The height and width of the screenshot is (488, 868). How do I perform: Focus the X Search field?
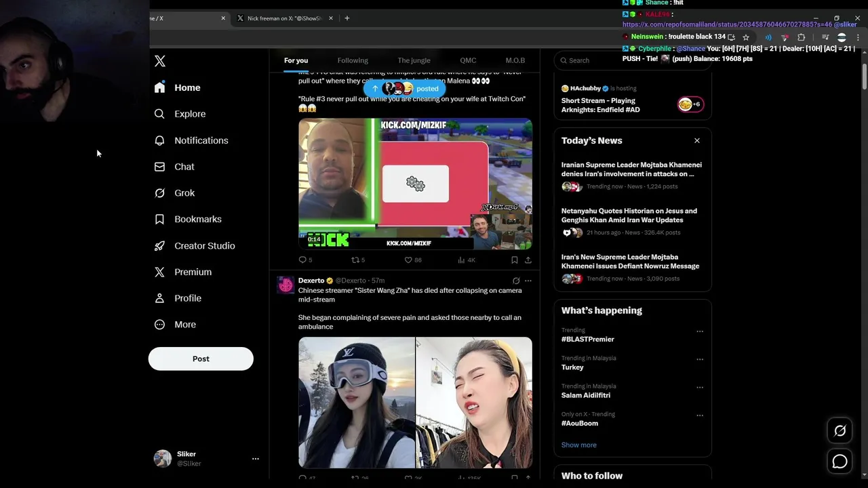[632, 60]
